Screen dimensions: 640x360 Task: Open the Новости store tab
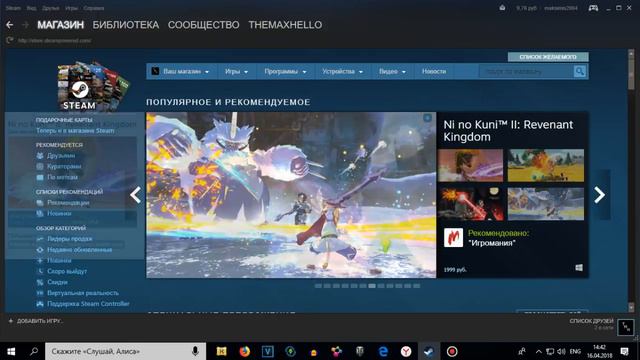pos(434,71)
